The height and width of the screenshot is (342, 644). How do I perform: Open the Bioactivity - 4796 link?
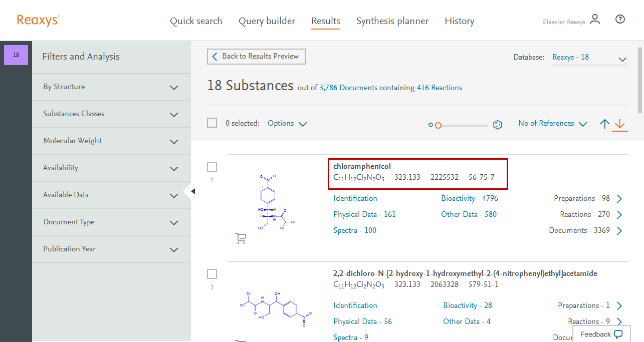click(x=470, y=198)
